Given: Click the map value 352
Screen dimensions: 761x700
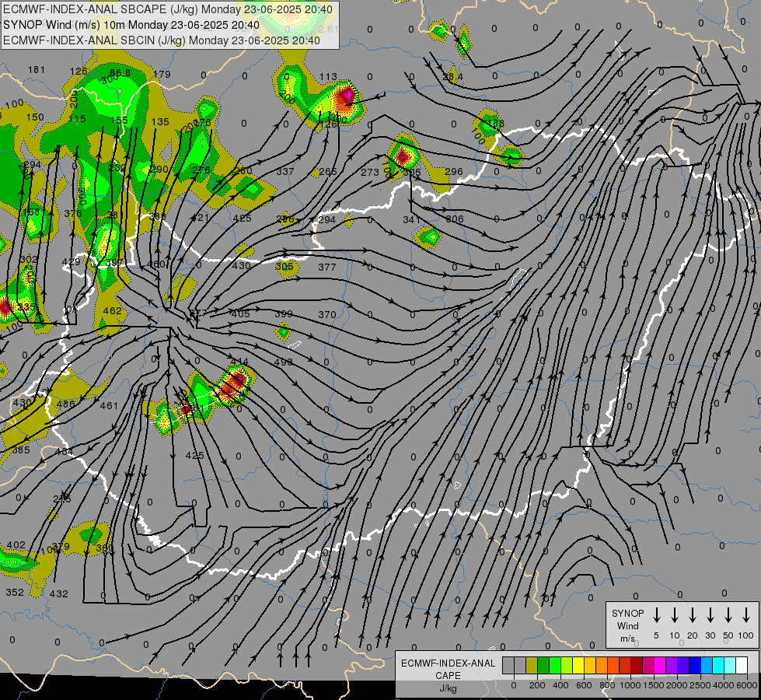Looking at the screenshot, I should tap(15, 592).
